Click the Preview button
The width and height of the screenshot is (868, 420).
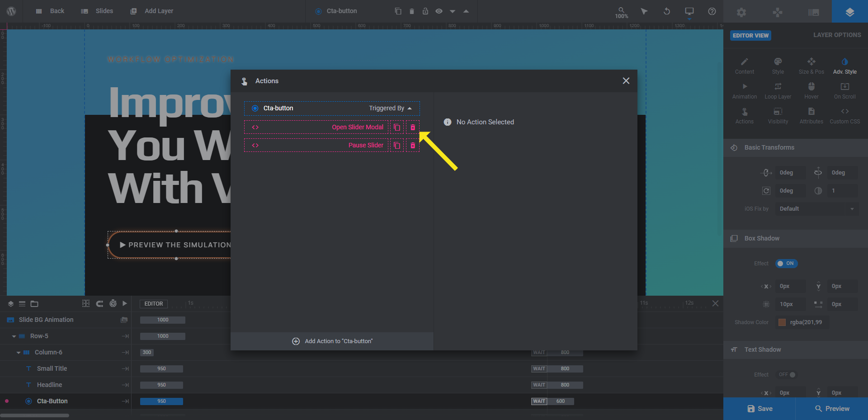832,409
